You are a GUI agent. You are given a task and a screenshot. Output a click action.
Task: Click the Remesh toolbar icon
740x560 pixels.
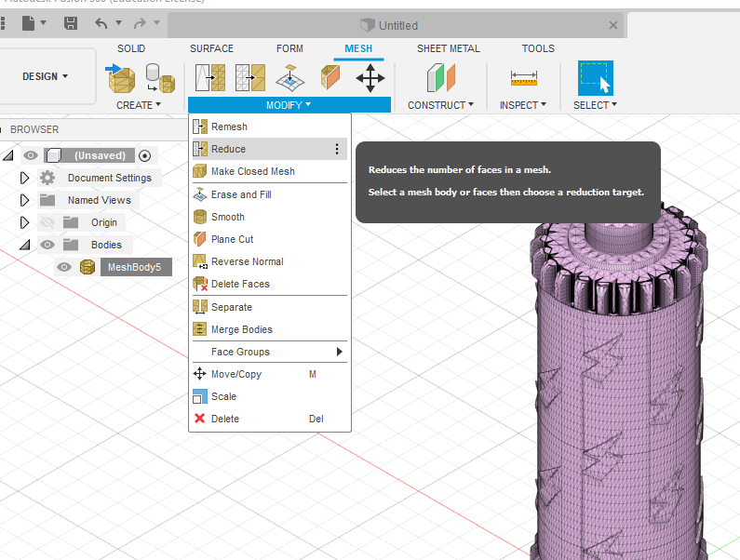(210, 78)
